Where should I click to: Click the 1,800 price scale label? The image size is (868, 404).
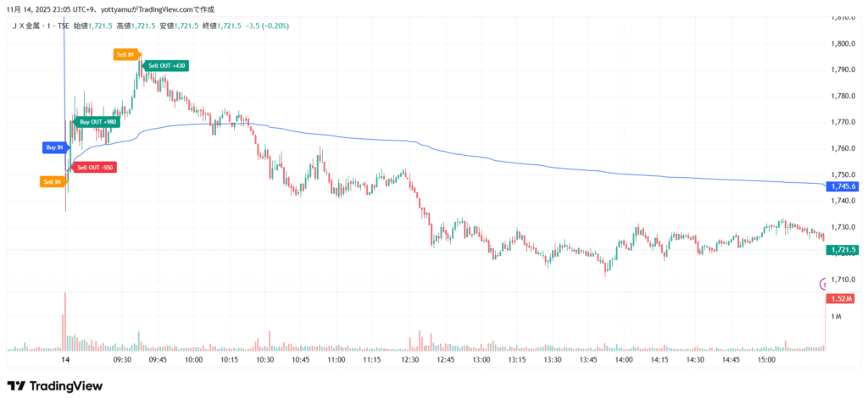click(843, 44)
